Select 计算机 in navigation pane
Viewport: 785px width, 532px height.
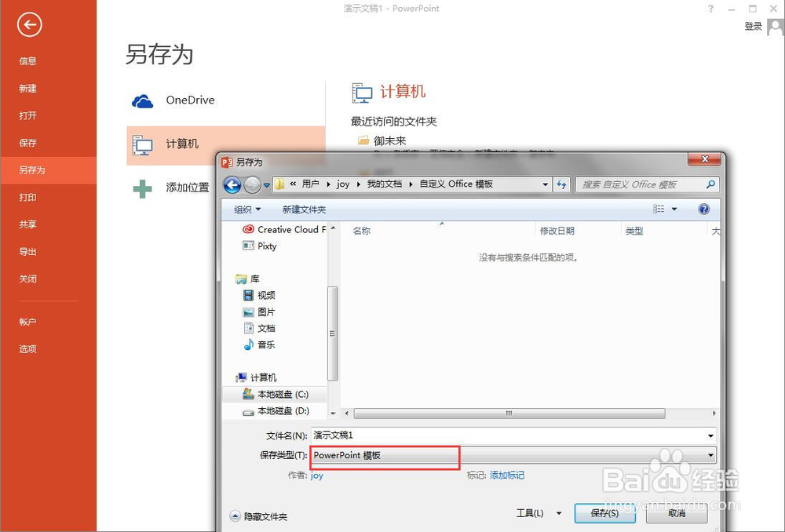tap(256, 377)
